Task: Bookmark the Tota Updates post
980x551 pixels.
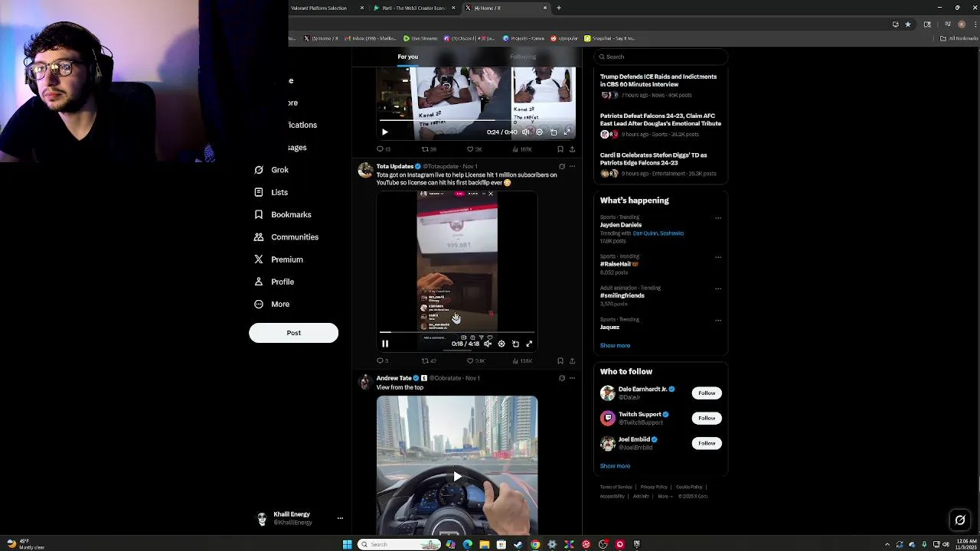Action: (x=560, y=361)
